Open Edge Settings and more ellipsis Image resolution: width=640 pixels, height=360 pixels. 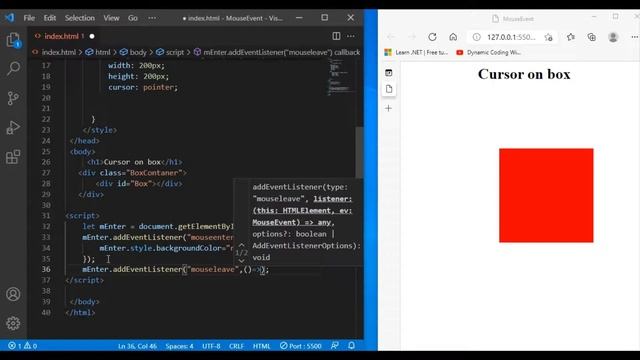[634, 37]
